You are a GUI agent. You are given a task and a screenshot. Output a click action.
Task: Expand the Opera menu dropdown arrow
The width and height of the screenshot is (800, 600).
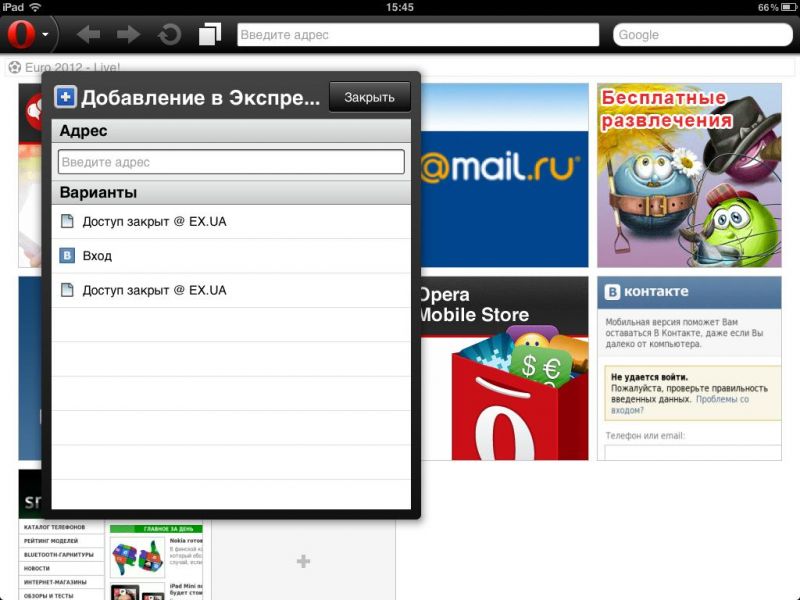pos(46,35)
